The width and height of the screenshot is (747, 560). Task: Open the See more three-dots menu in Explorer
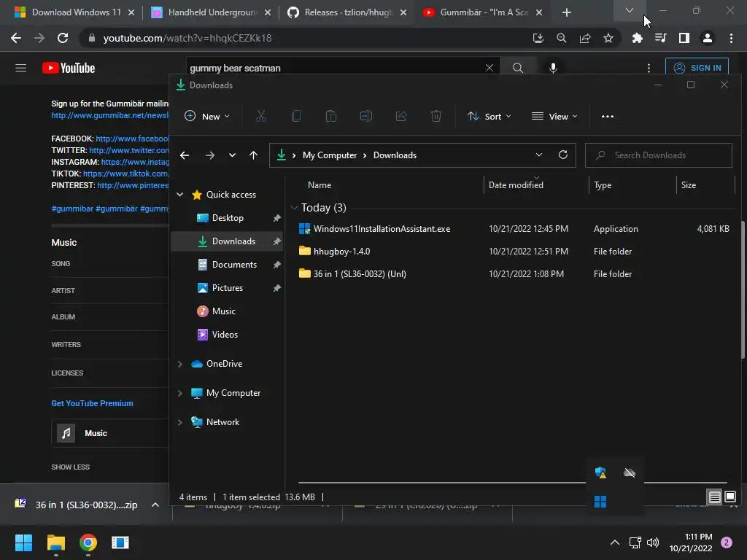608,116
